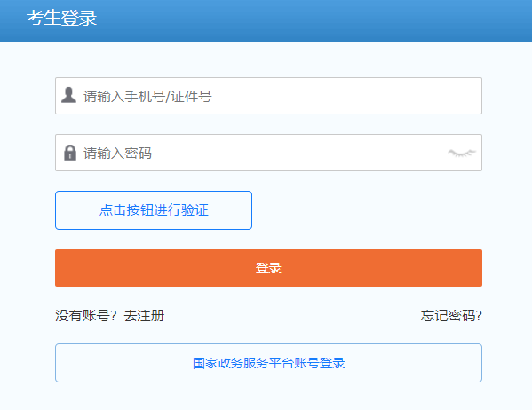The width and height of the screenshot is (532, 410).
Task: Select the phone or ID number textbox
Action: [x=268, y=96]
